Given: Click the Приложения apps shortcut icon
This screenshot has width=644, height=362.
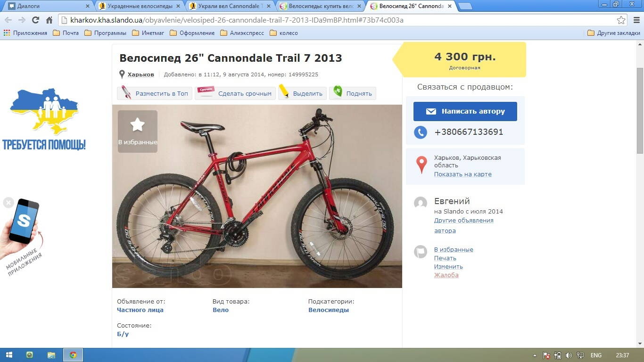Looking at the screenshot, I should [x=7, y=33].
